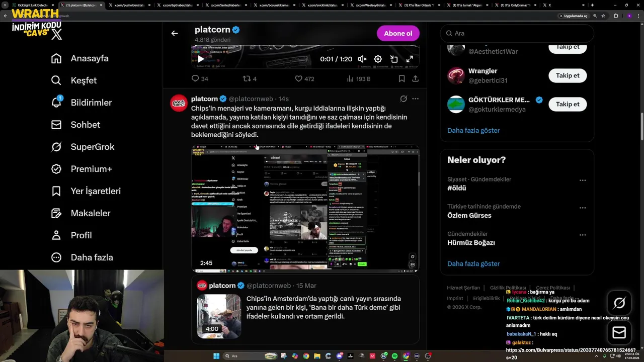The width and height of the screenshot is (644, 362).
Task: Switch to x.com/SentezHaberler browser tab
Action: pos(225,5)
